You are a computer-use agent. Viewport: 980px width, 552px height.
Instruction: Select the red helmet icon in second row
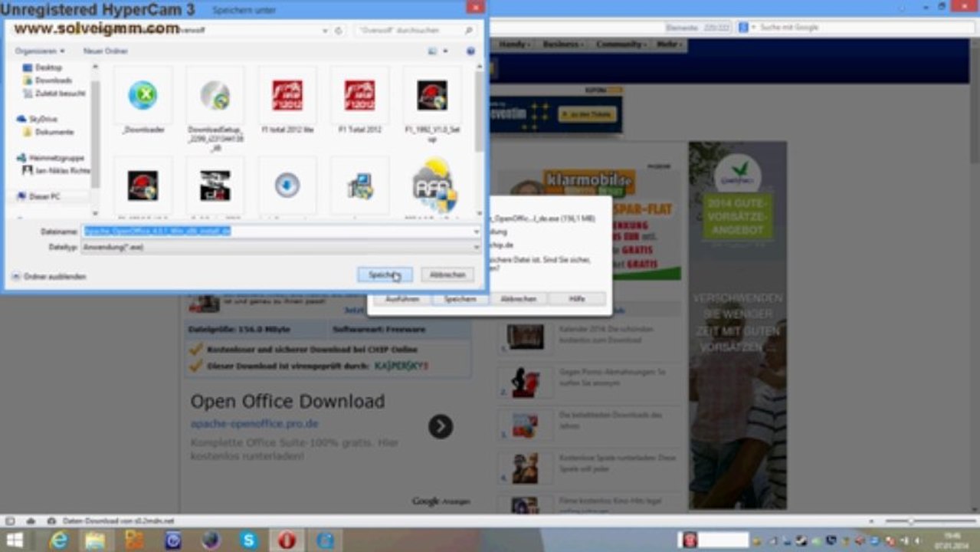coord(143,186)
